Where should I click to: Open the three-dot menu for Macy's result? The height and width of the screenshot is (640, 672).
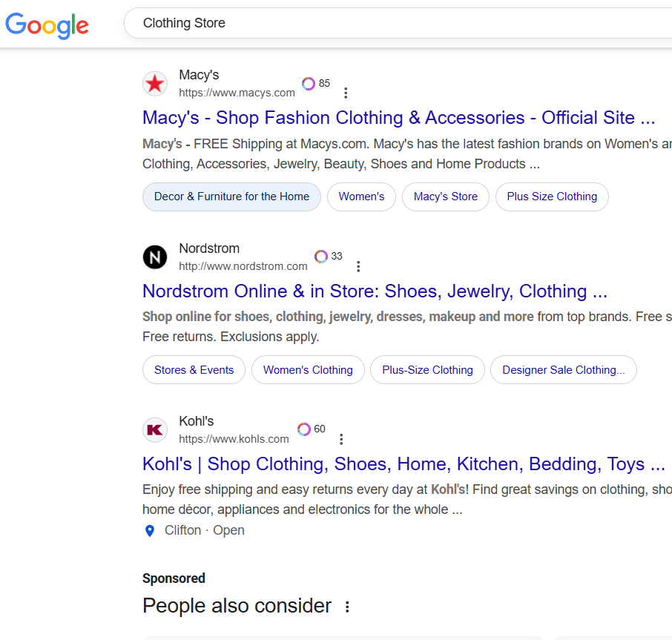coord(346,93)
